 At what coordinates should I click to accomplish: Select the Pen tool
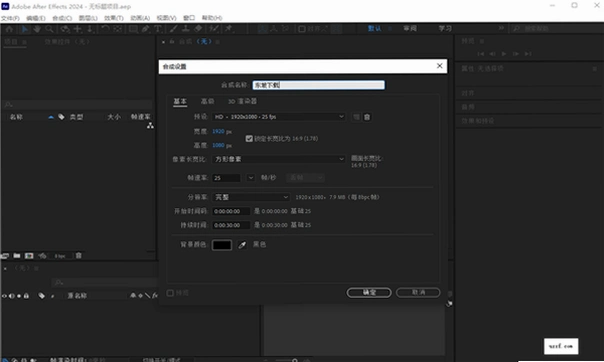click(146, 29)
